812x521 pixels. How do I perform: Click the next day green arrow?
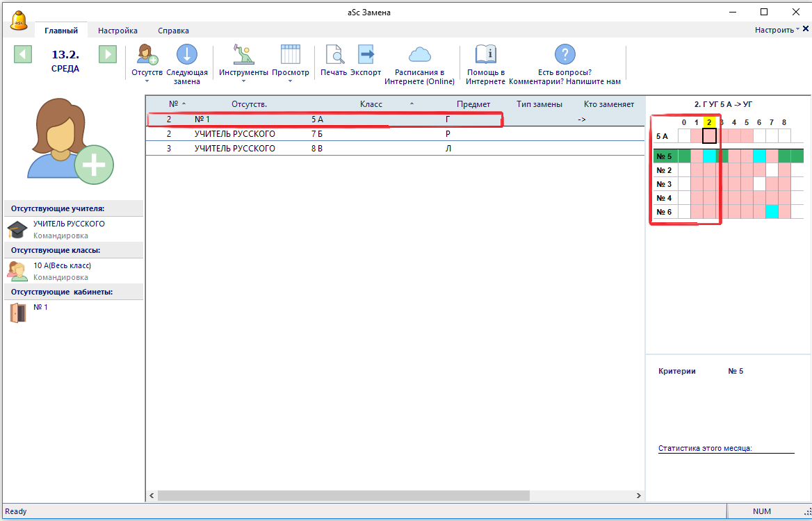coord(107,55)
